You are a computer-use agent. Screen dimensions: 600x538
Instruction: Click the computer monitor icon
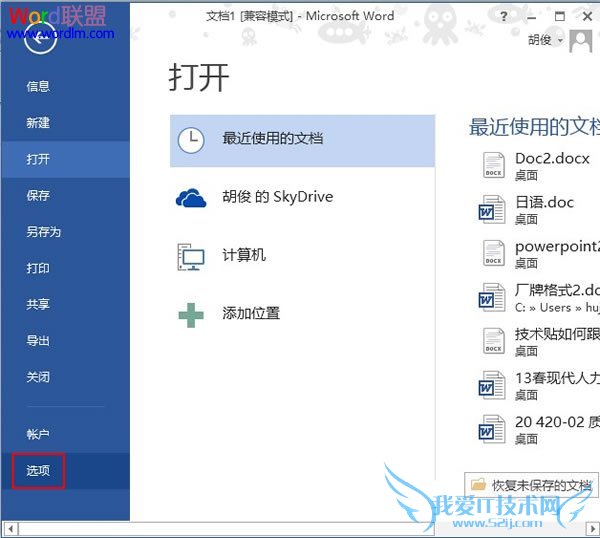tap(191, 257)
